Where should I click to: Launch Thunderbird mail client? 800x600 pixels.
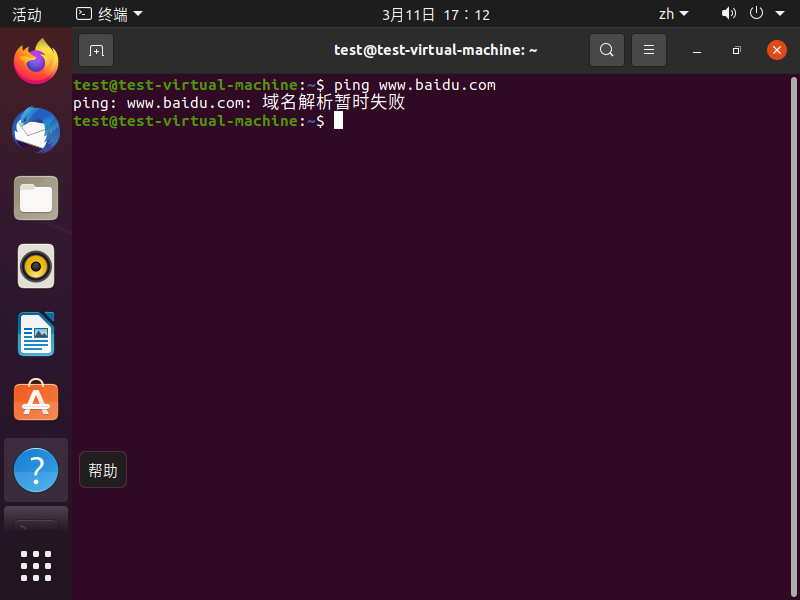click(36, 130)
